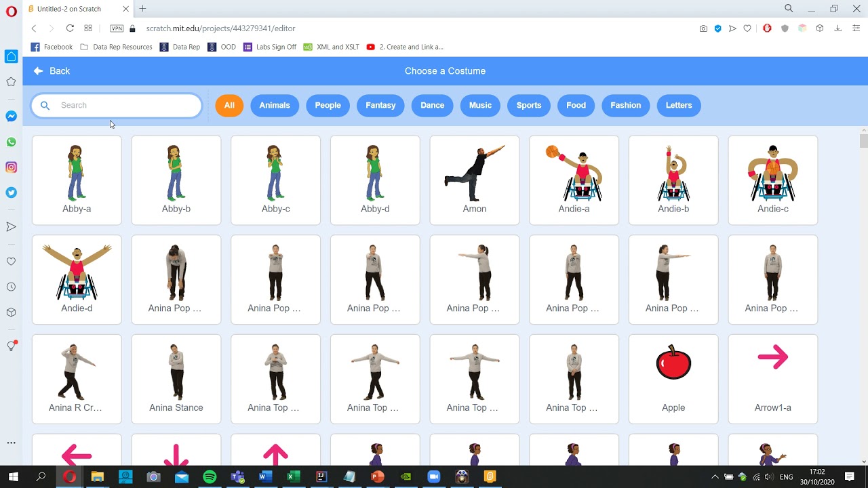Open the Windows Start menu

tap(14, 477)
